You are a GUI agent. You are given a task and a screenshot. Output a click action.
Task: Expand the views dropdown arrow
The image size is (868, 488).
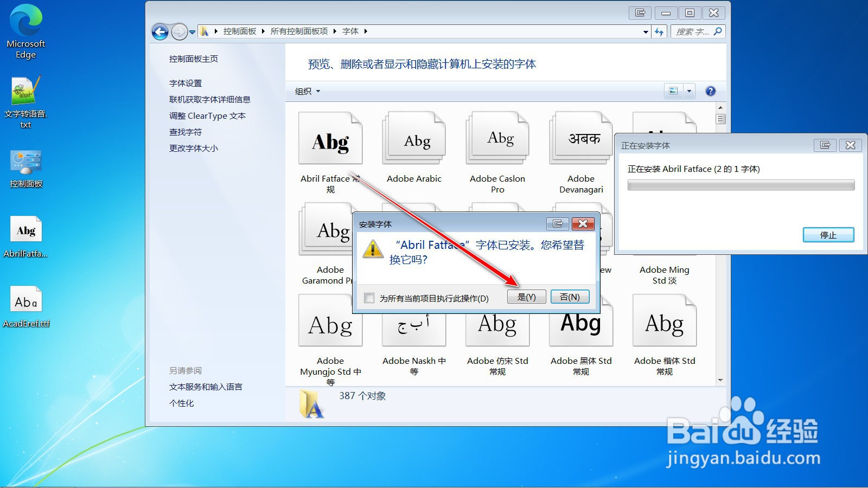tap(690, 91)
